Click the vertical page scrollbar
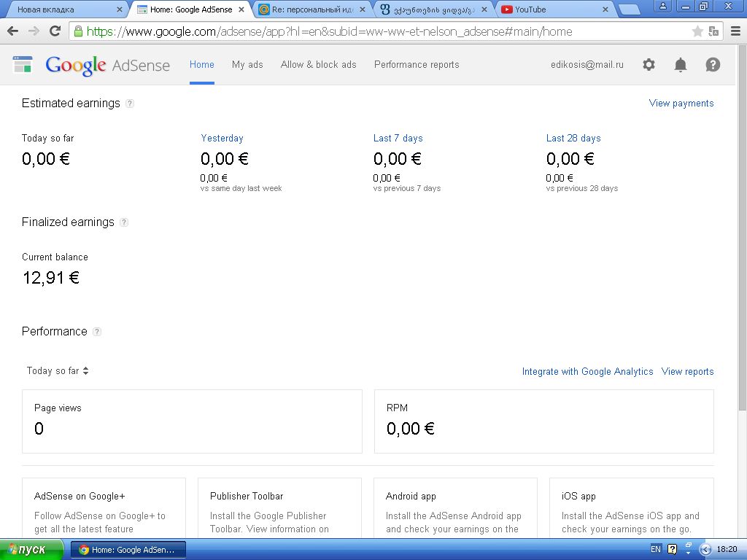This screenshot has width=747, height=560. tap(742, 228)
